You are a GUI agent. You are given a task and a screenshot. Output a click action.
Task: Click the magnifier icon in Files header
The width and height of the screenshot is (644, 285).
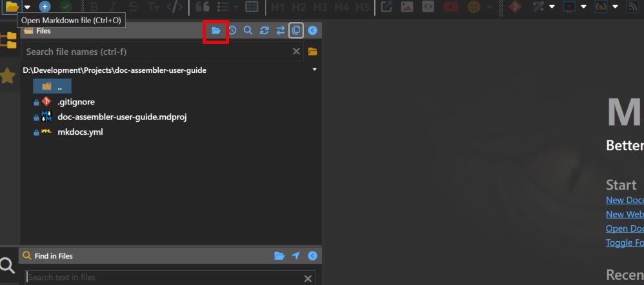[248, 30]
